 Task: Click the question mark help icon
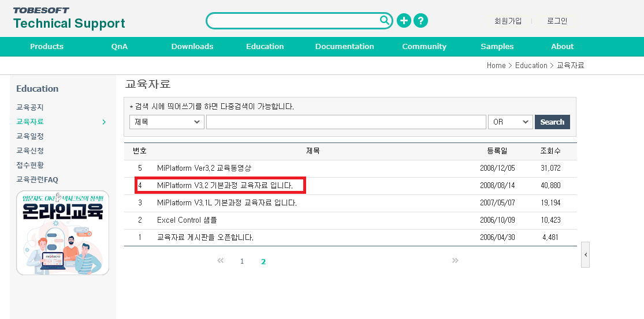tap(420, 21)
